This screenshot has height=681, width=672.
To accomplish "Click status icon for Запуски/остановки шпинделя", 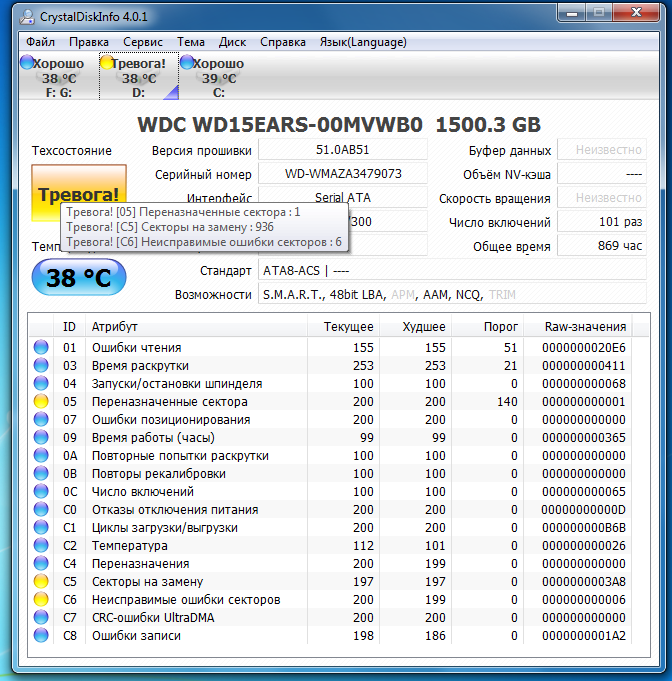I will coord(41,383).
